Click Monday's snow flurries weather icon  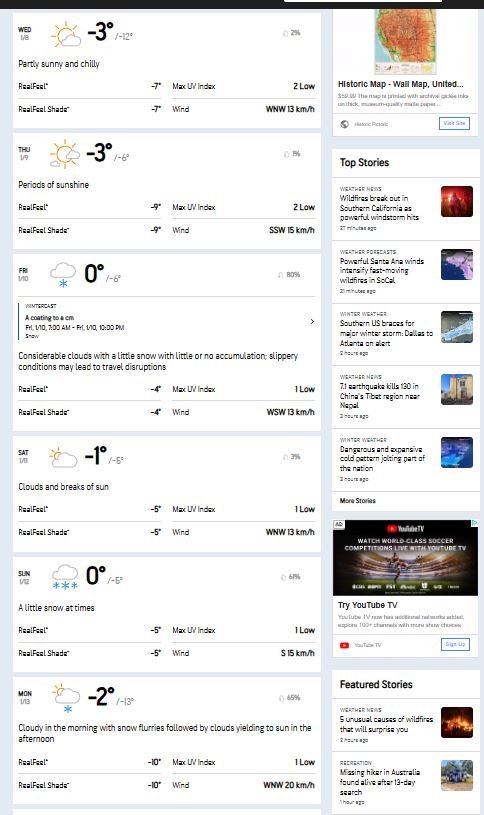tap(66, 698)
